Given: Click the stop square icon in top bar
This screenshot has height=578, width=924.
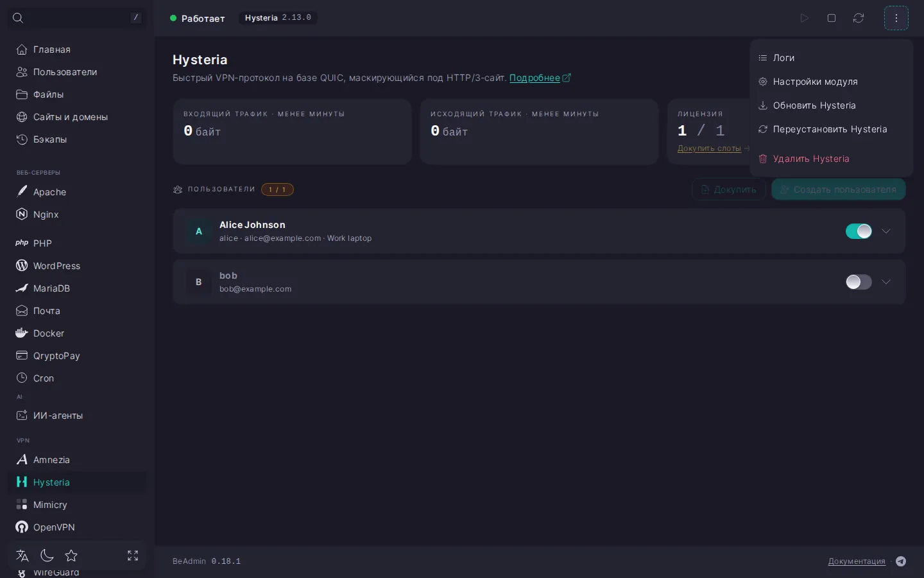Looking at the screenshot, I should point(832,18).
